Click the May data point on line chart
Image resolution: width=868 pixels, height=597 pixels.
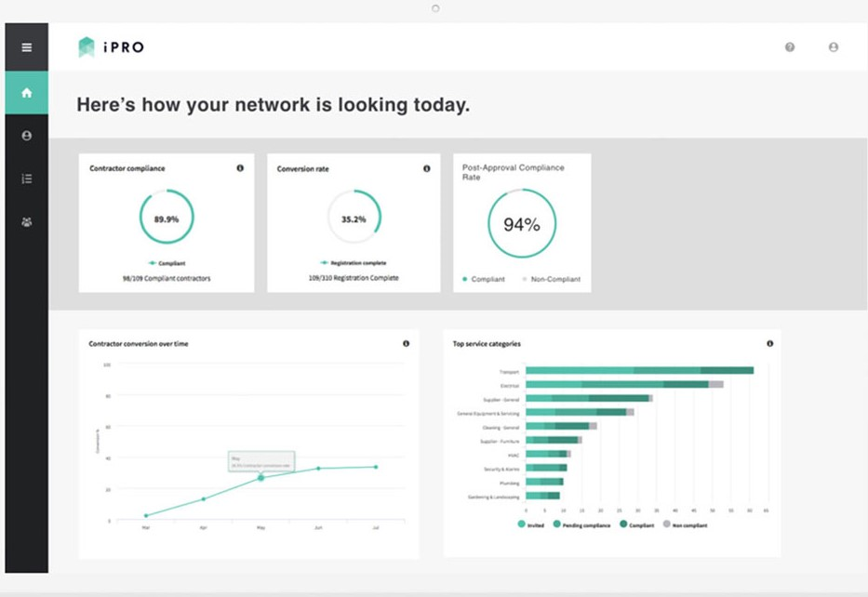[260, 478]
